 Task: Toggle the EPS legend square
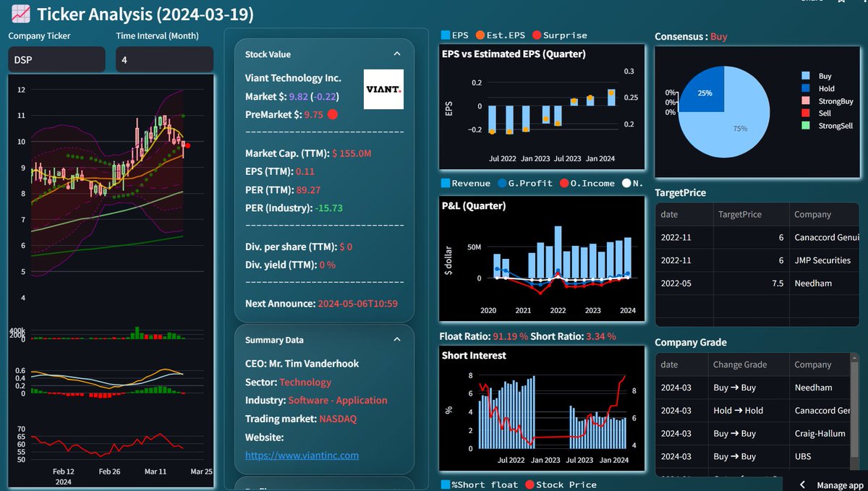pyautogui.click(x=446, y=35)
